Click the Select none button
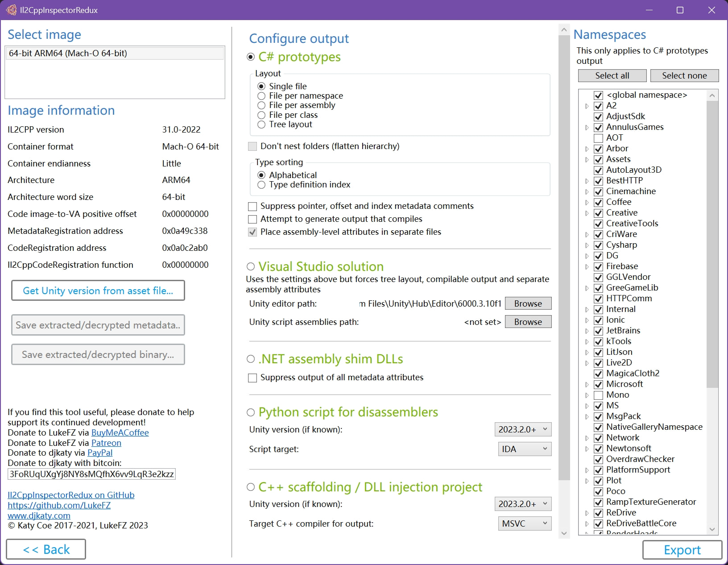Image resolution: width=728 pixels, height=565 pixels. (x=684, y=75)
